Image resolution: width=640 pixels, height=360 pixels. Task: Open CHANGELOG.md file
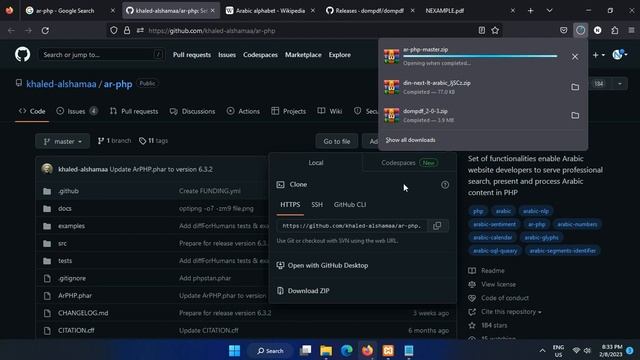(83, 313)
